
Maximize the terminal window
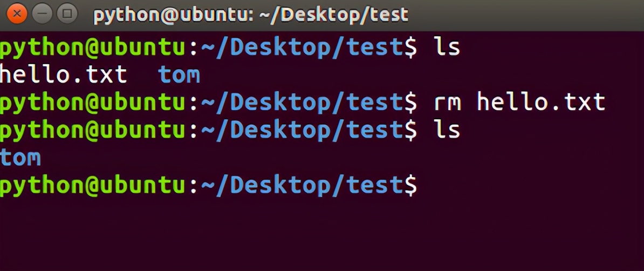tap(67, 14)
